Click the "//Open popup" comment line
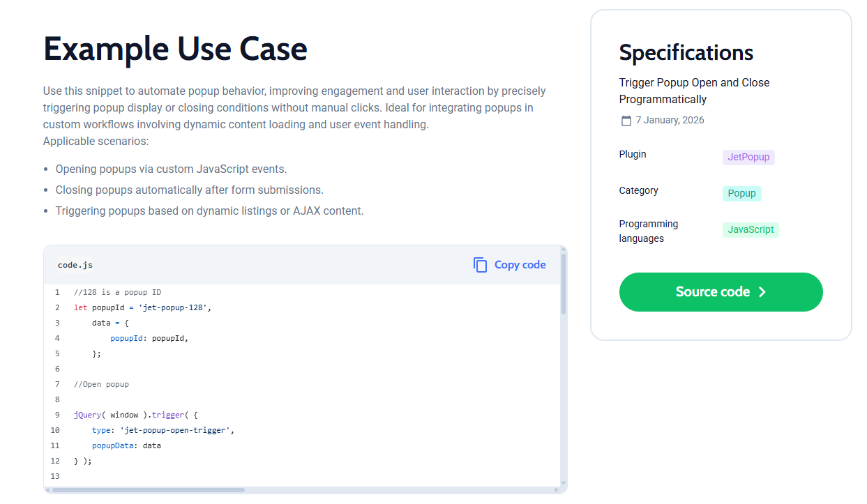Image resolution: width=867 pixels, height=504 pixels. 101,384
